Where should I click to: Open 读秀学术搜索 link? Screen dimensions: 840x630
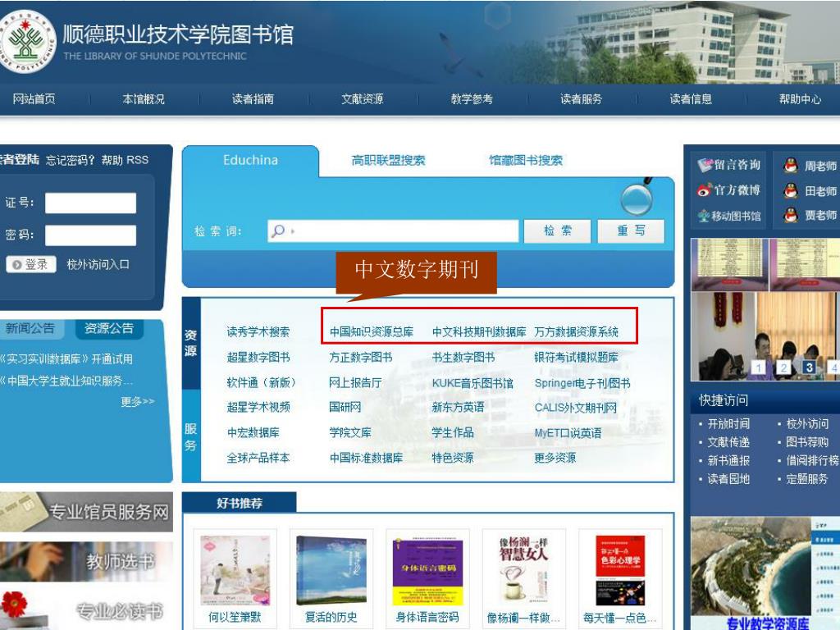[x=258, y=332]
